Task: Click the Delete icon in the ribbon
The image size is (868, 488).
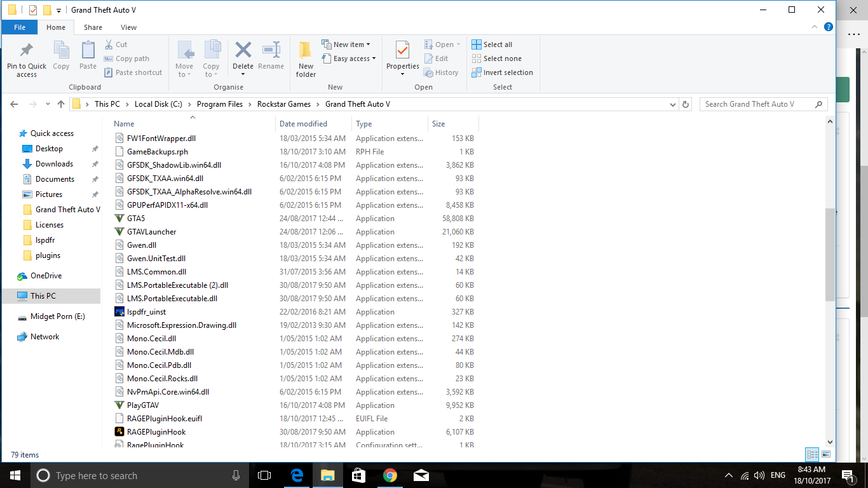Action: [243, 51]
